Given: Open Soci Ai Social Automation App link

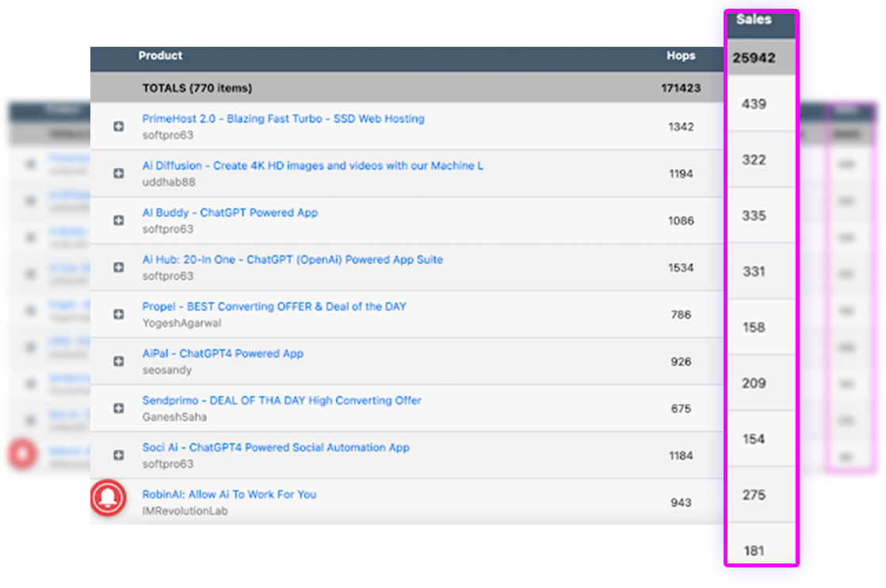Looking at the screenshot, I should [276, 448].
